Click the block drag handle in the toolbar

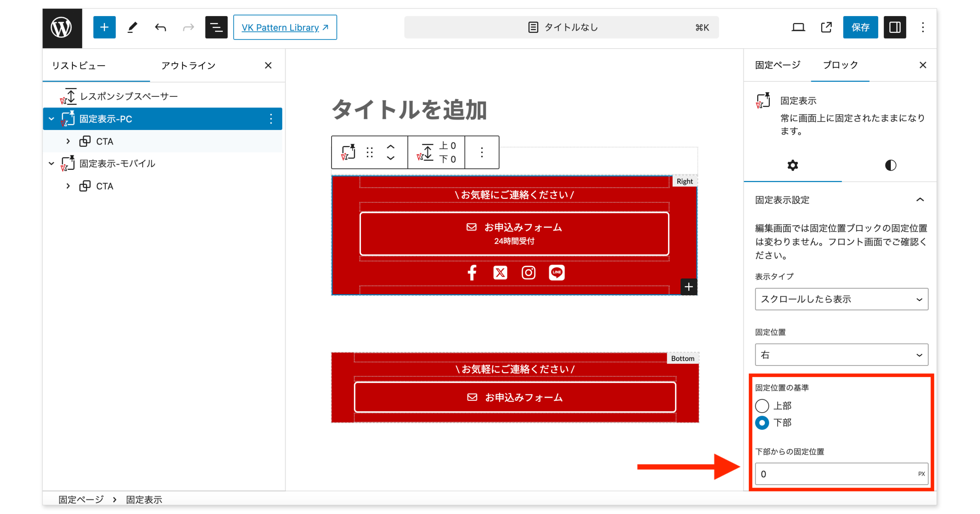click(x=369, y=152)
